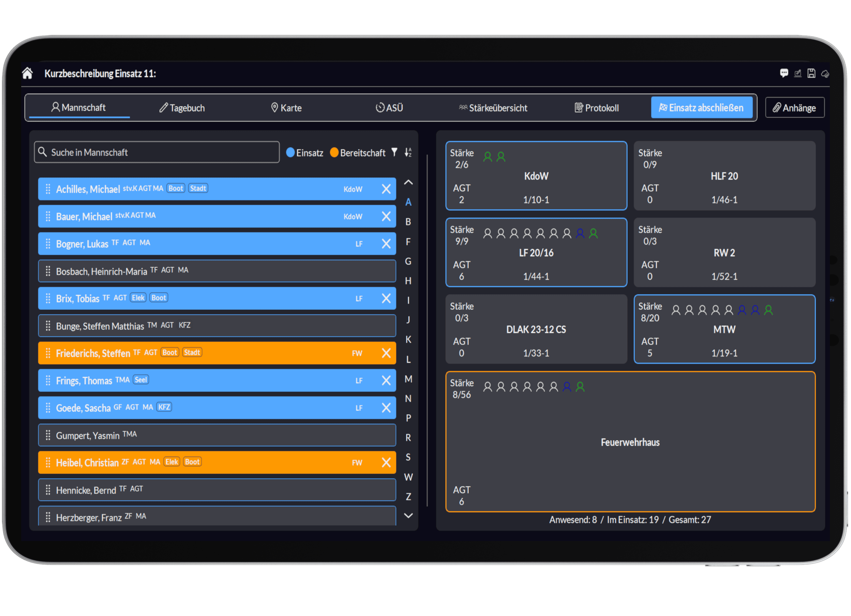Select Bosbach, Heinrich-Maria crew entry
851x616 pixels.
point(217,271)
